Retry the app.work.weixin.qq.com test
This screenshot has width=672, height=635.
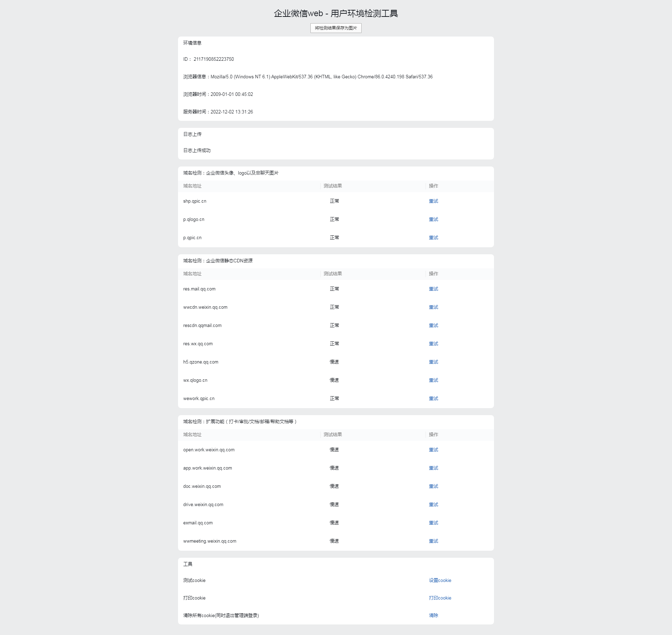pos(433,468)
